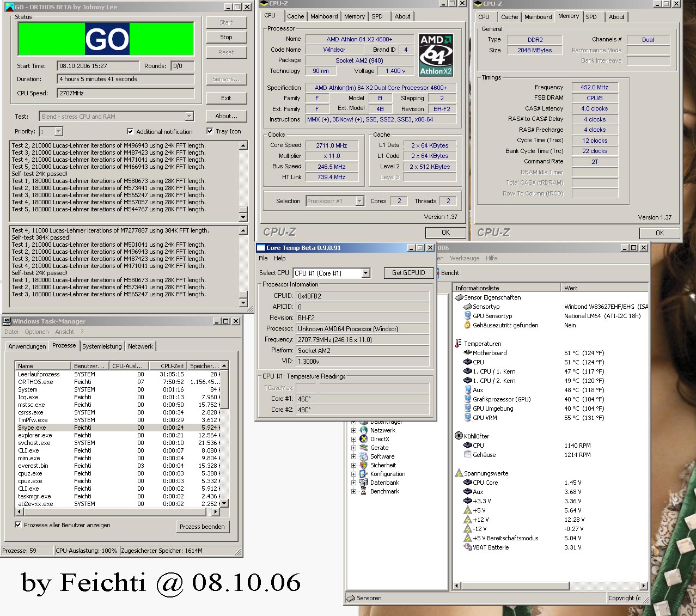696x616 pixels.
Task: Open Core Temp Select CPU dropdown
Action: coord(366,273)
